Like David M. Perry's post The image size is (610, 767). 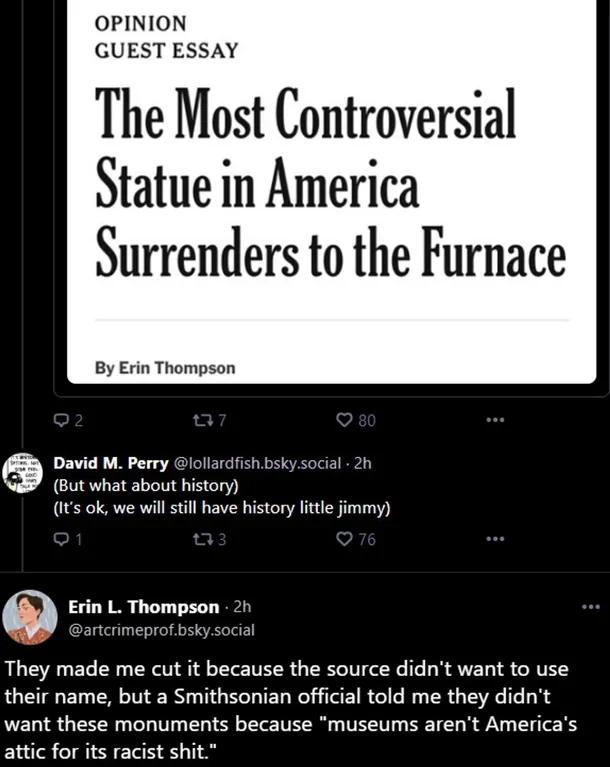(345, 540)
